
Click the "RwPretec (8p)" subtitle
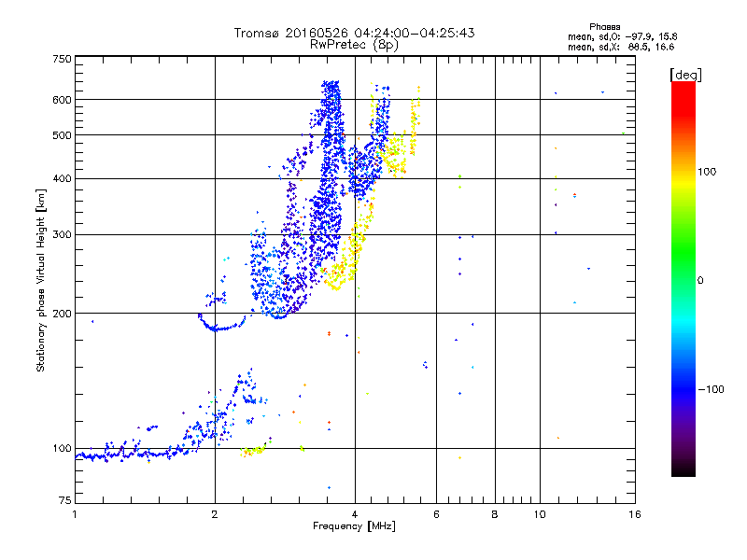354,45
